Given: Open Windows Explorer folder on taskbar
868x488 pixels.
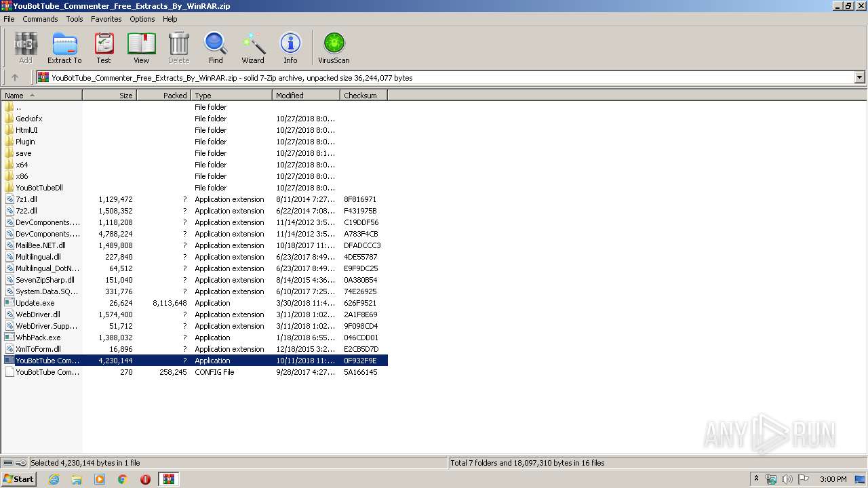Looking at the screenshot, I should pos(77,479).
